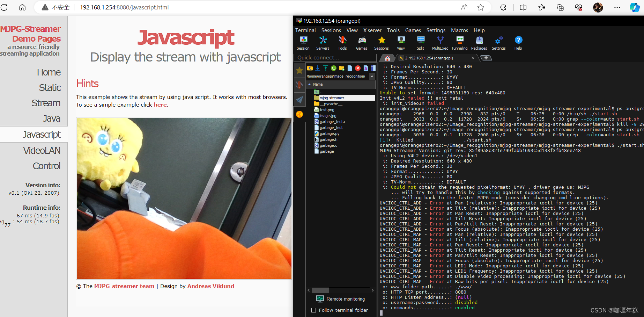Open the browser three-dot settings menu
Image resolution: width=644 pixels, height=317 pixels.
coord(617,7)
